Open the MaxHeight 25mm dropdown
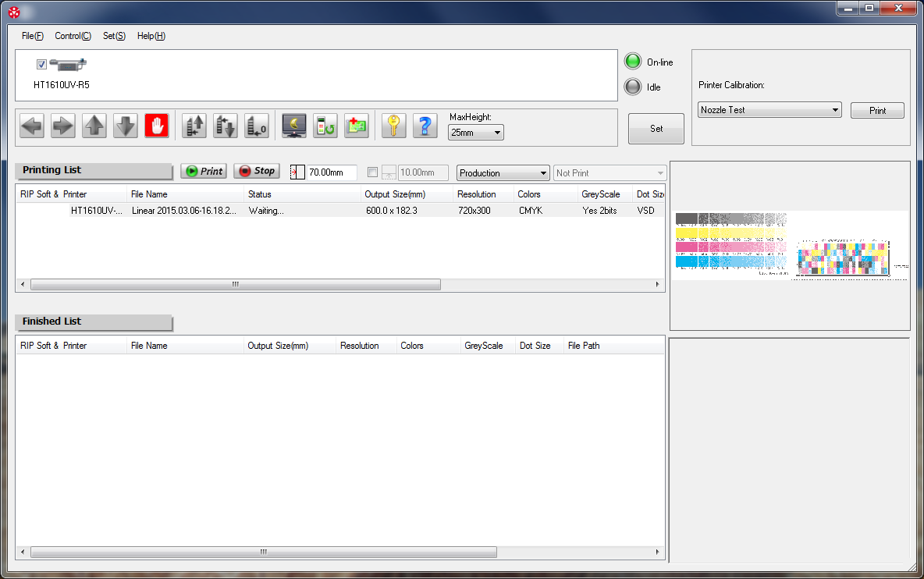This screenshot has height=579, width=924. click(475, 133)
